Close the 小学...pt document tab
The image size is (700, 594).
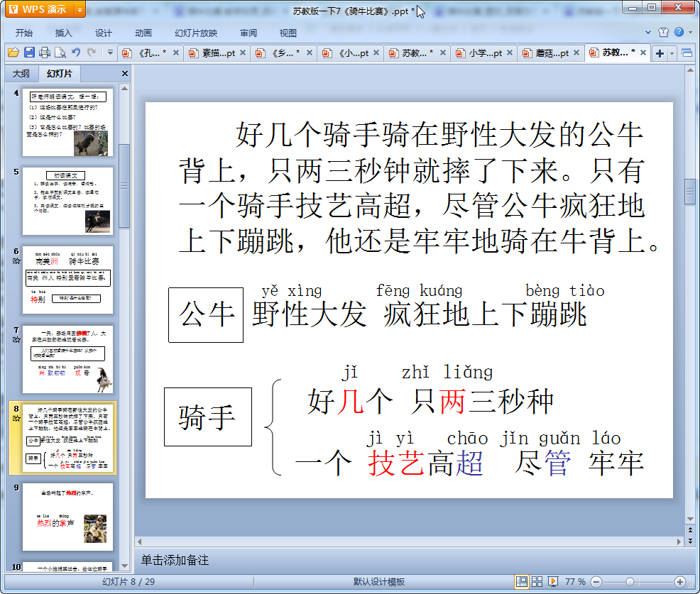coord(510,53)
